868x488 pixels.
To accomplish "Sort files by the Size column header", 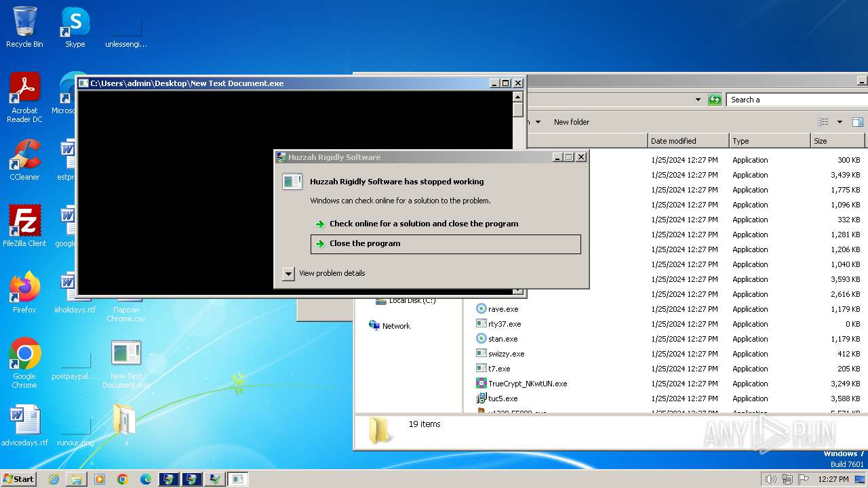I will [x=837, y=141].
